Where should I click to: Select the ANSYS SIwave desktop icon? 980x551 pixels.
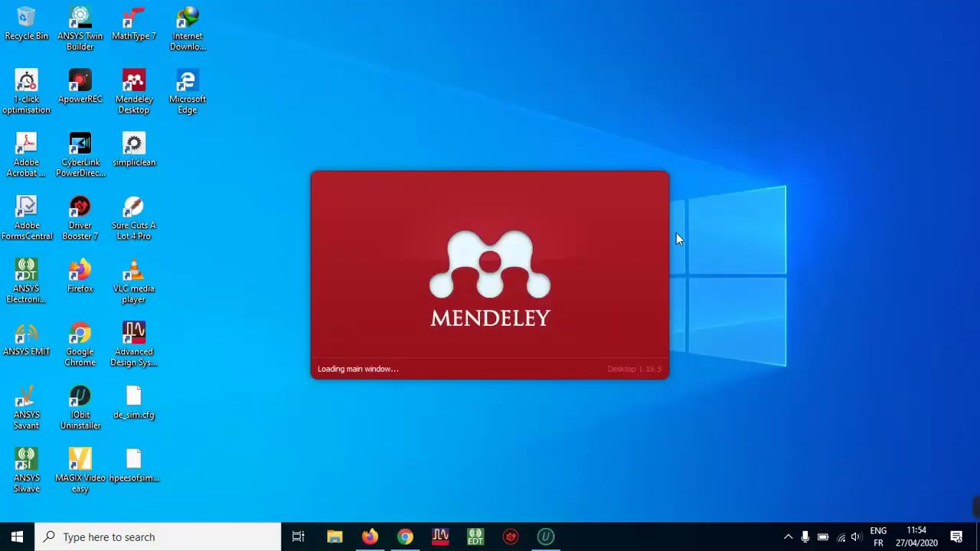(x=26, y=471)
